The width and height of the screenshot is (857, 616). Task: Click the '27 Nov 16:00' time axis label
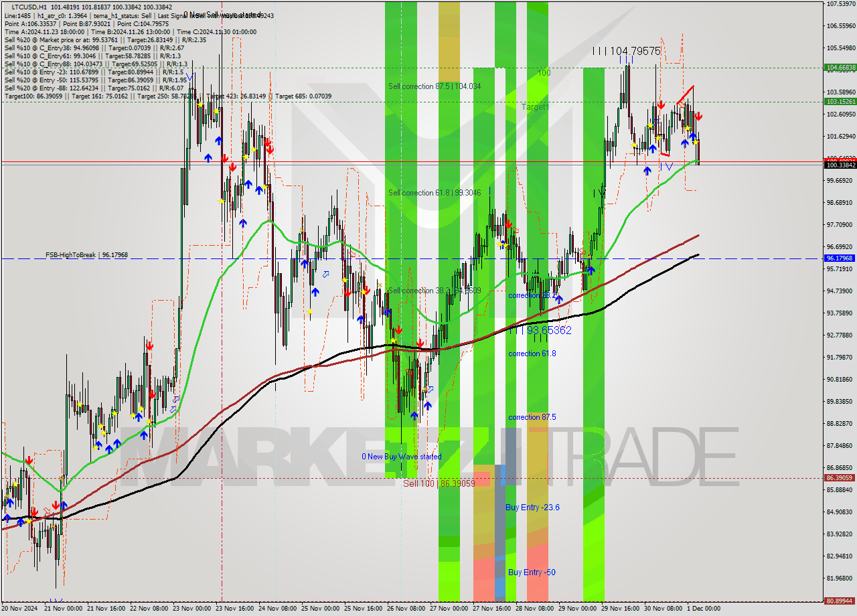[492, 609]
